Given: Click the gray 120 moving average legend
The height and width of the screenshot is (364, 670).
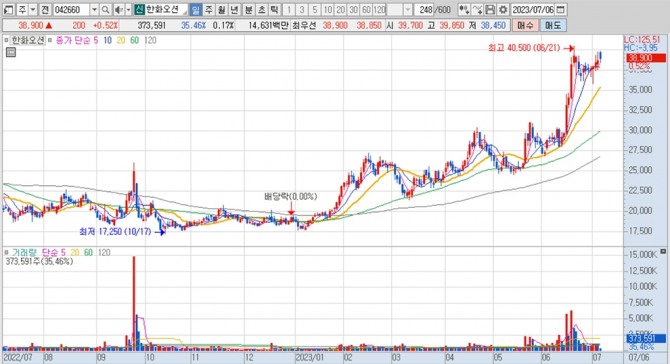Looking at the screenshot, I should click(150, 40).
